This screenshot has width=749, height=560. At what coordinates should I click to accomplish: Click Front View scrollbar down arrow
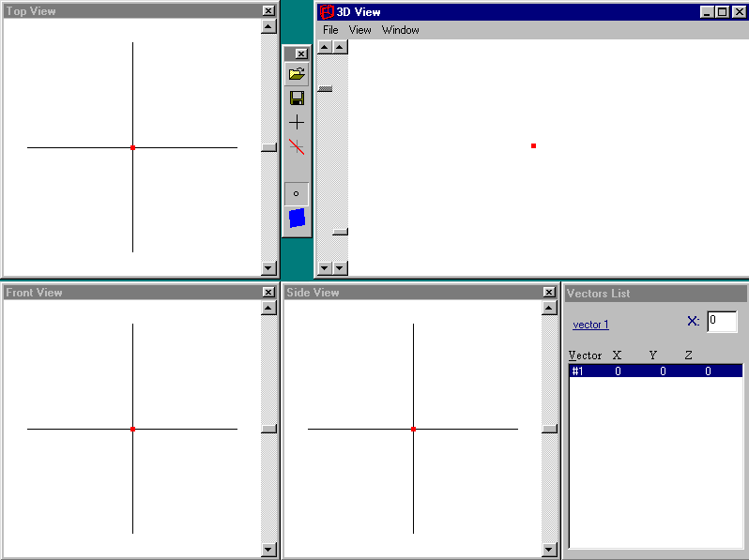click(268, 550)
